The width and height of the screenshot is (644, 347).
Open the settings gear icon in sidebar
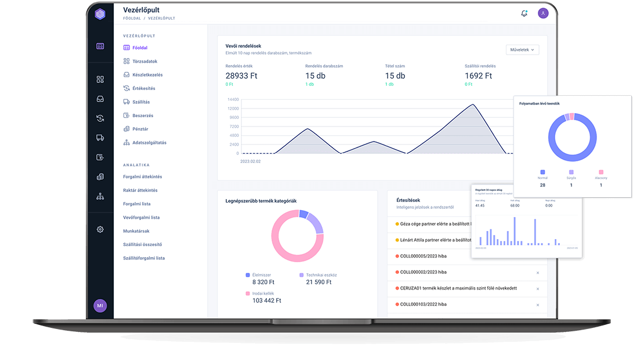(100, 229)
